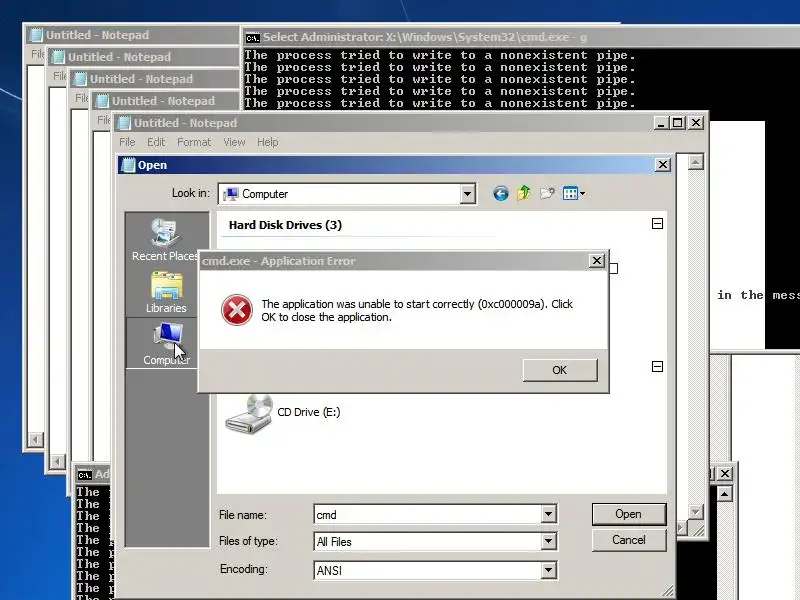The image size is (800, 600).
Task: Open the Files of type dropdown
Action: (x=548, y=541)
